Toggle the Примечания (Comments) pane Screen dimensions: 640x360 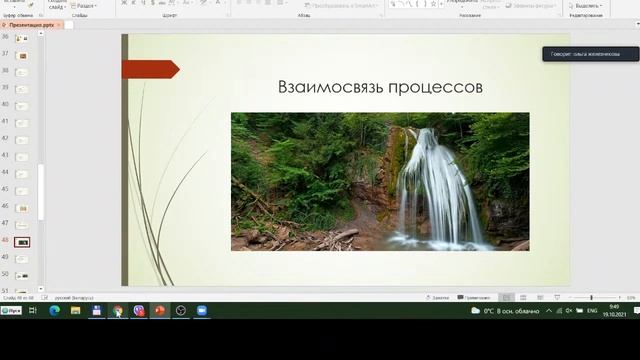tap(473, 298)
